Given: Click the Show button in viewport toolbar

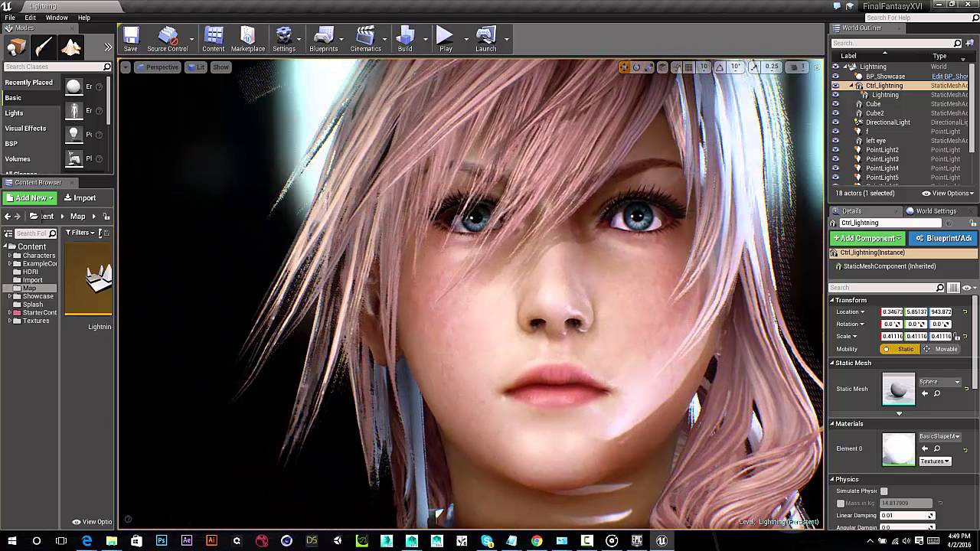Looking at the screenshot, I should [x=220, y=67].
